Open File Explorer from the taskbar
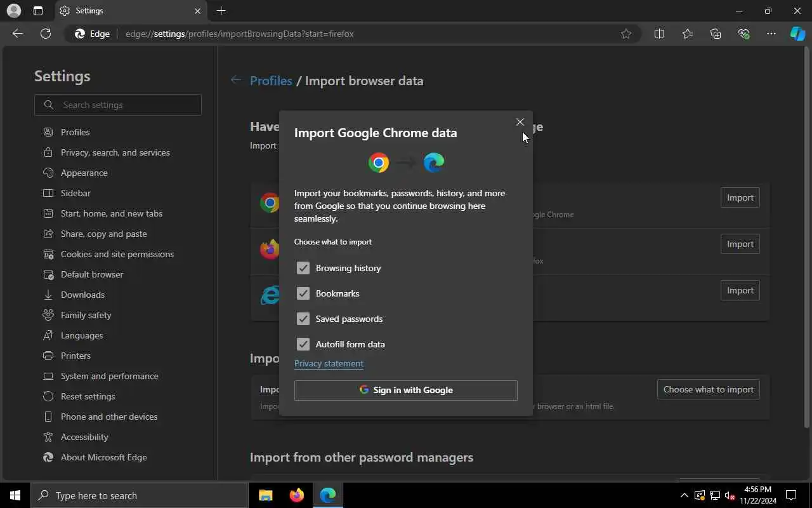 pyautogui.click(x=265, y=495)
